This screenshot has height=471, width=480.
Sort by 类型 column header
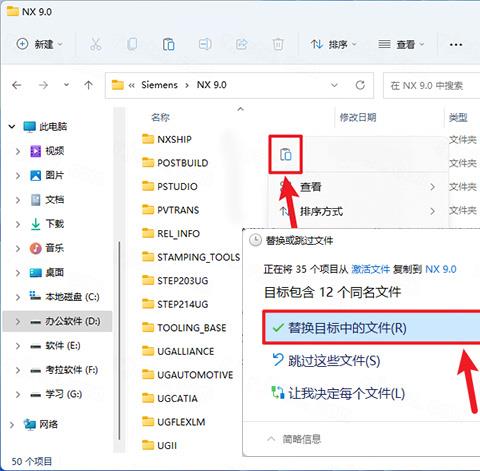coord(458,117)
